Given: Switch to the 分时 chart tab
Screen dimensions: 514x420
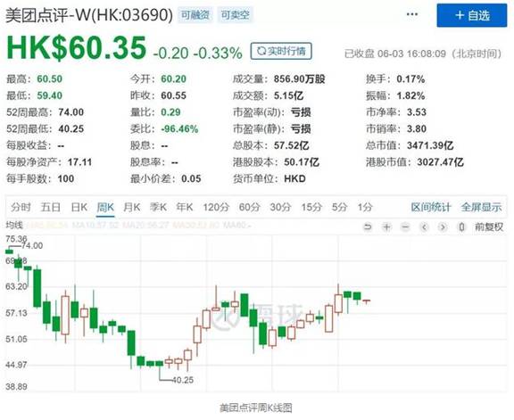Looking at the screenshot, I should click(21, 207).
